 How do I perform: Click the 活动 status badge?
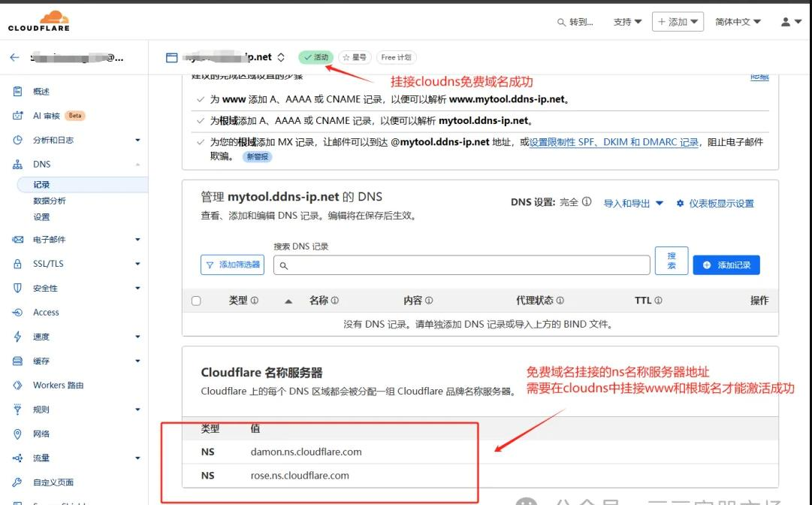316,58
